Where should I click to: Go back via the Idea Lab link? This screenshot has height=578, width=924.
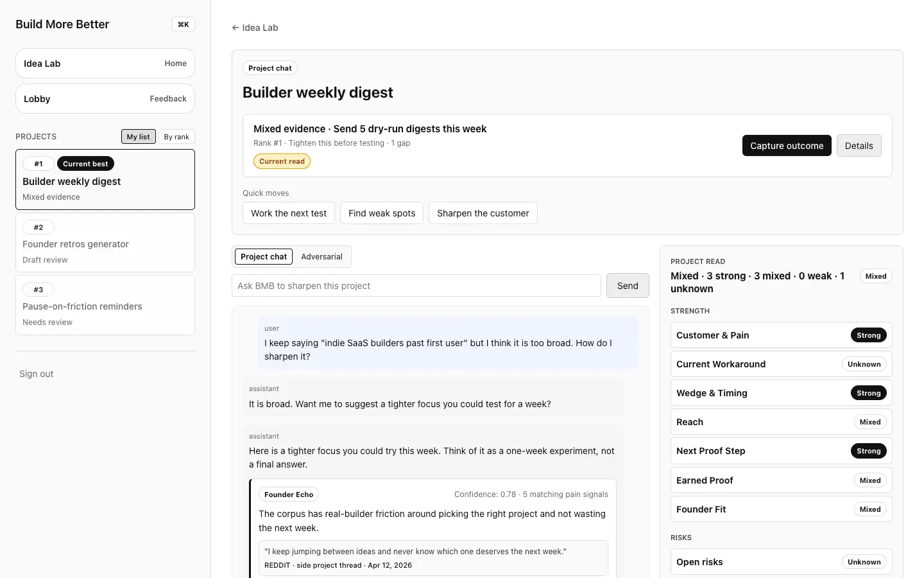[x=255, y=28]
